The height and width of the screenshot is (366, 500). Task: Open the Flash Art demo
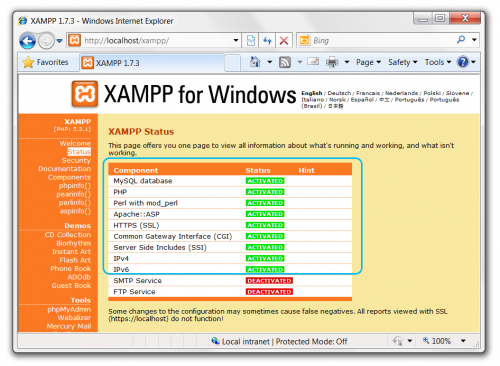[75, 260]
